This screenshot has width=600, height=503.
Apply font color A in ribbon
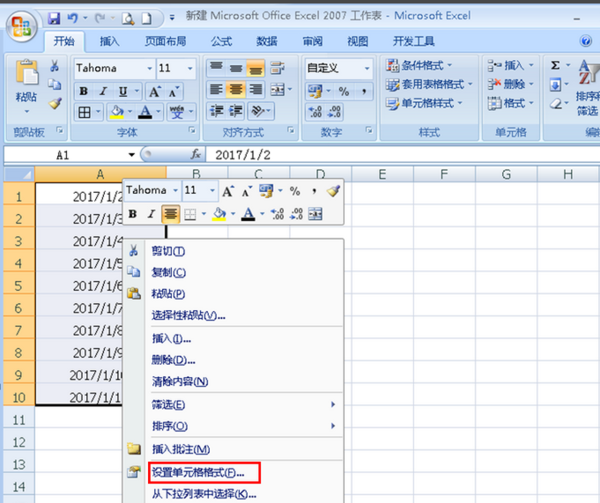pos(145,112)
